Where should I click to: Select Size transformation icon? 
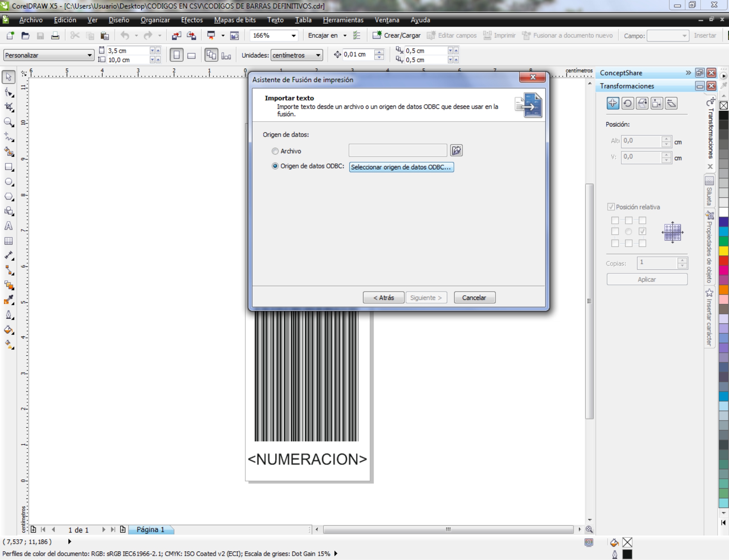coord(657,103)
